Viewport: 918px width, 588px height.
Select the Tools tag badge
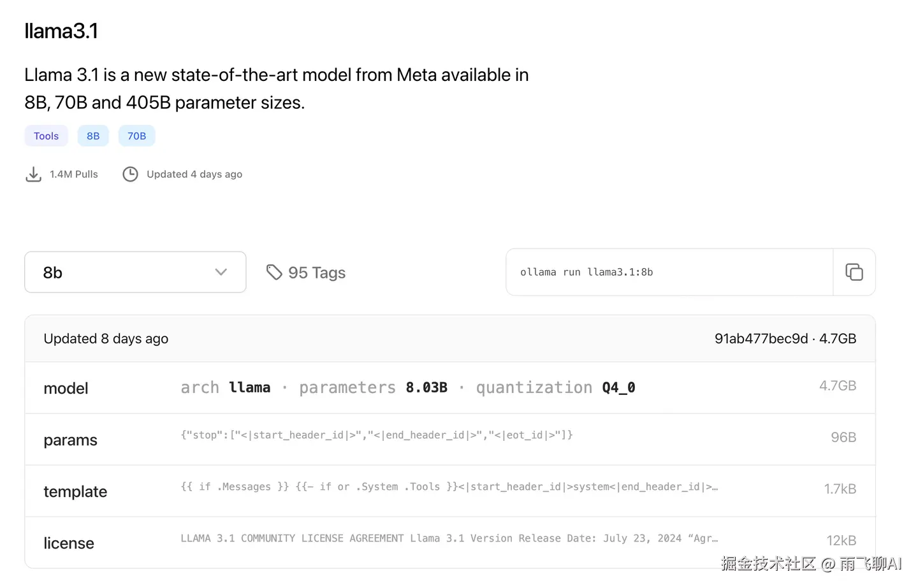click(46, 136)
